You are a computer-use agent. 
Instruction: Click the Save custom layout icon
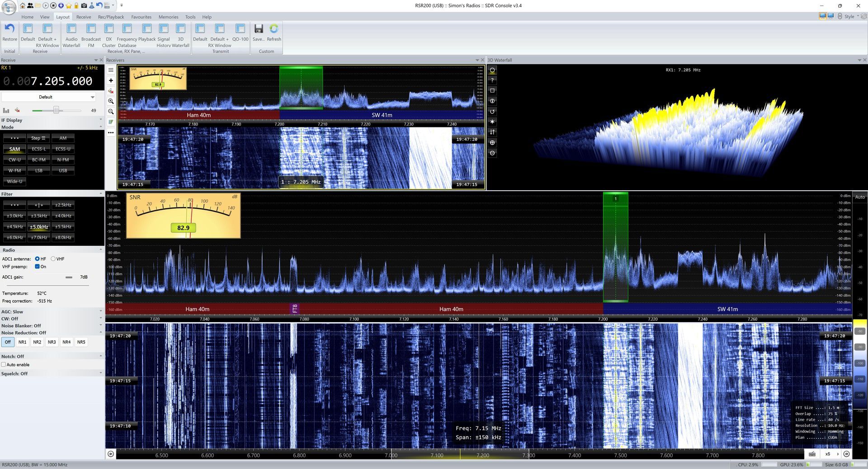coord(258,29)
